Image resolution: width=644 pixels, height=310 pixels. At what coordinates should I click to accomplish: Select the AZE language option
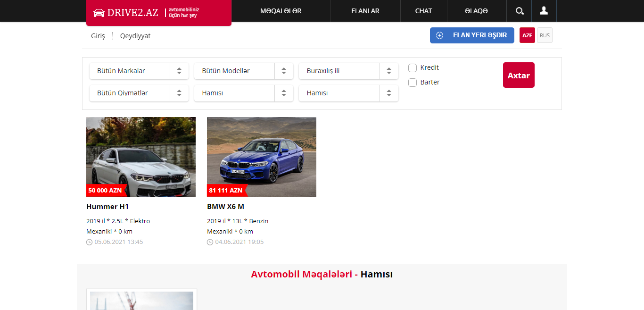527,35
